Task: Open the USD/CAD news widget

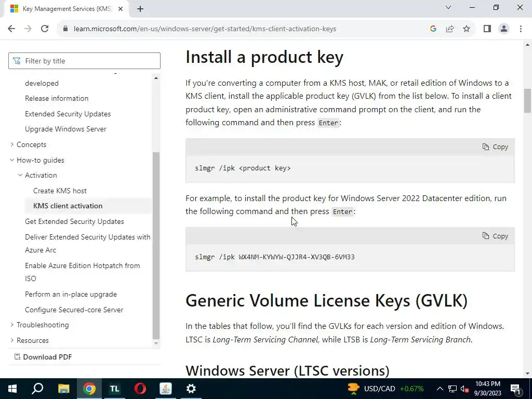Action: (x=386, y=389)
